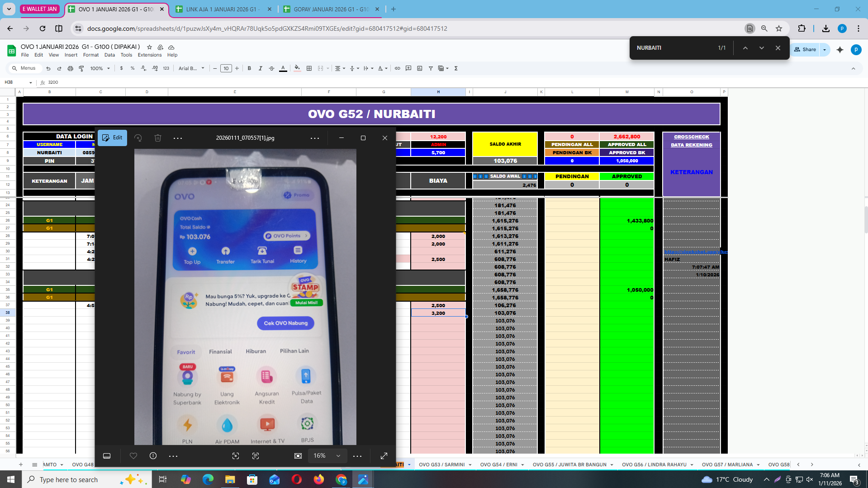Show all sheets list button

click(34, 464)
